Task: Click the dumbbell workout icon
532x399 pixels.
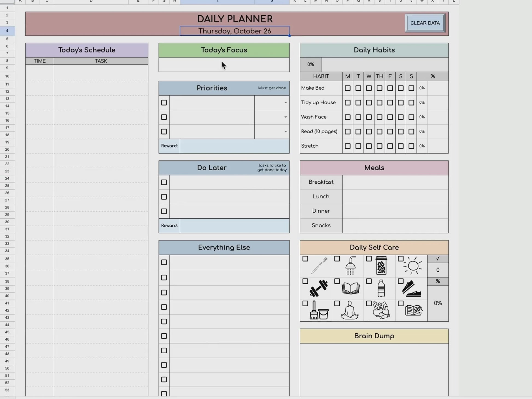Action: tap(318, 288)
